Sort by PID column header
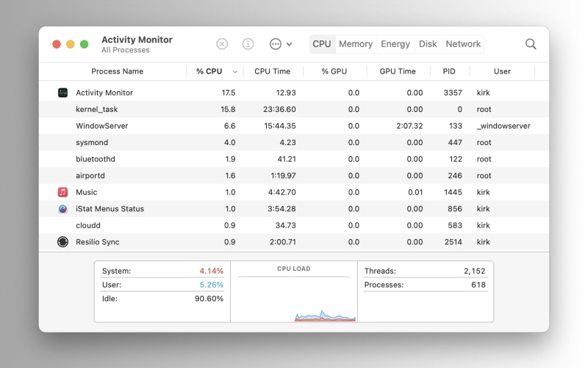 coord(449,71)
